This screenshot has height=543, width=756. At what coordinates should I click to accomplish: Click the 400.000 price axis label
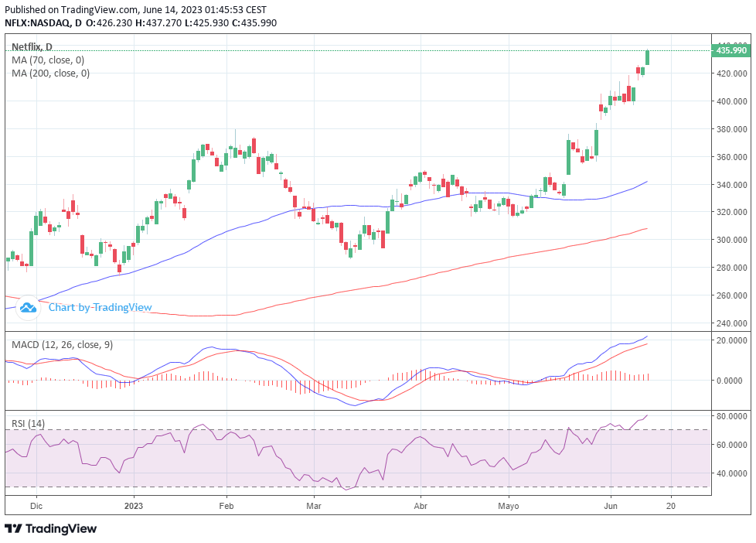[x=731, y=101]
